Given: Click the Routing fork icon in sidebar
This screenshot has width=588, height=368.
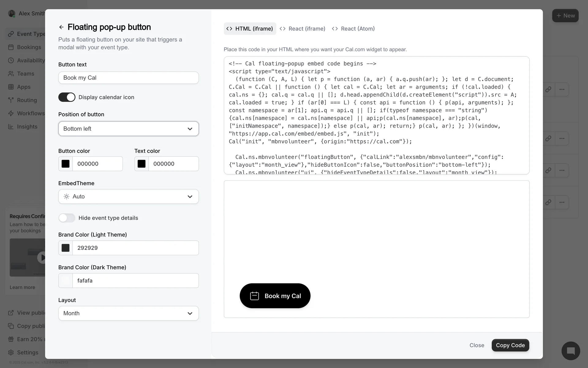Looking at the screenshot, I should click(x=11, y=100).
